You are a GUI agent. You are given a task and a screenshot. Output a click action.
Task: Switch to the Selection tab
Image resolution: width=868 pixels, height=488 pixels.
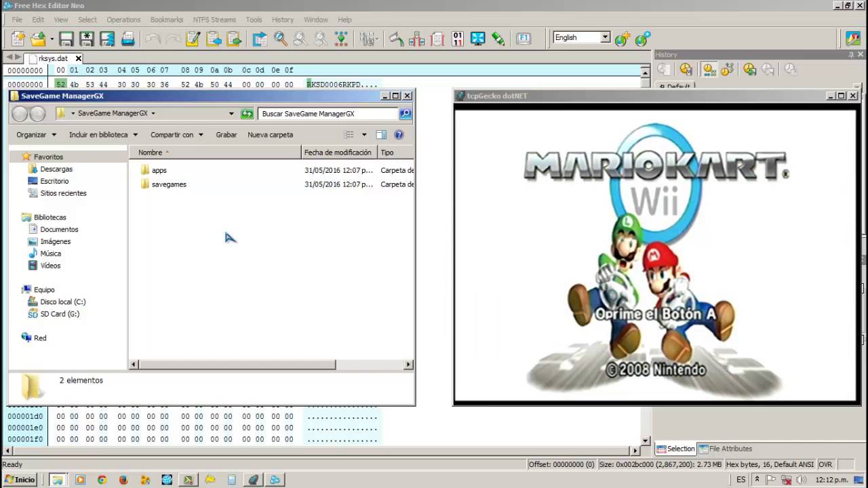click(675, 449)
